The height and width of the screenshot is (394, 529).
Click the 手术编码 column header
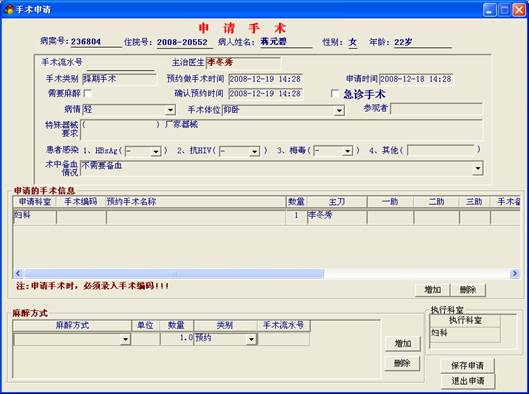point(81,202)
